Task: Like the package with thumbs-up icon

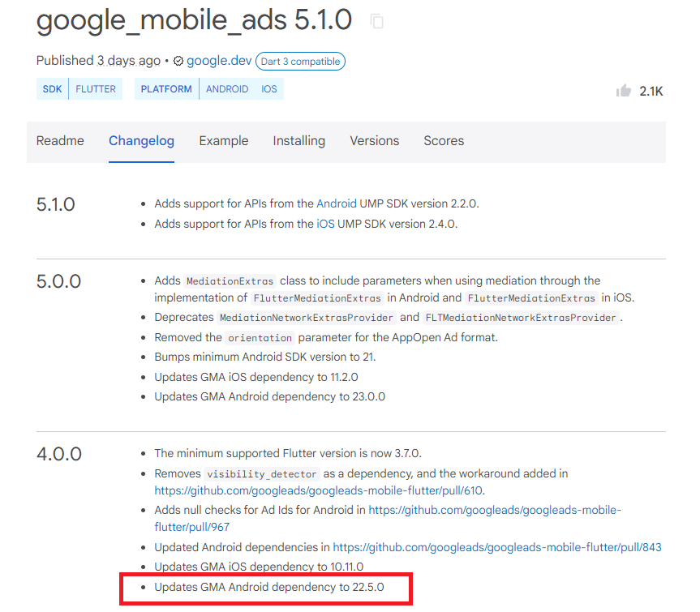Action: (x=623, y=91)
